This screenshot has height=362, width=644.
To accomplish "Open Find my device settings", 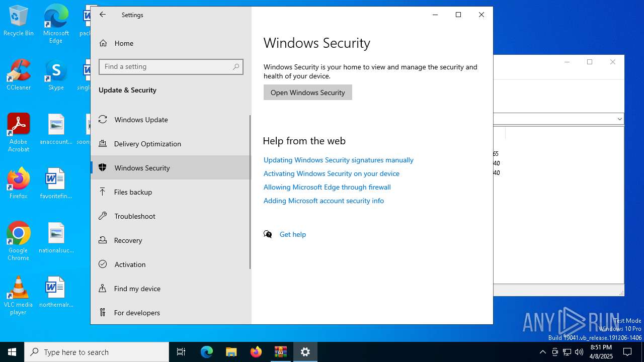I will (x=171, y=289).
